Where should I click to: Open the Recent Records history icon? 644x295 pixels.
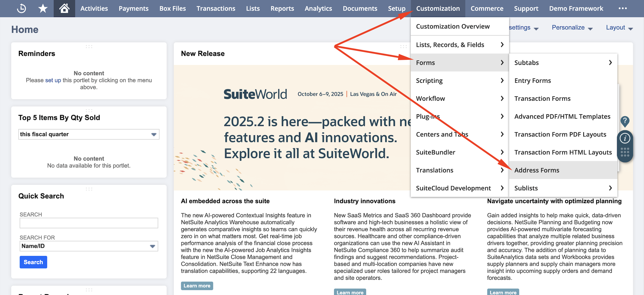(22, 8)
